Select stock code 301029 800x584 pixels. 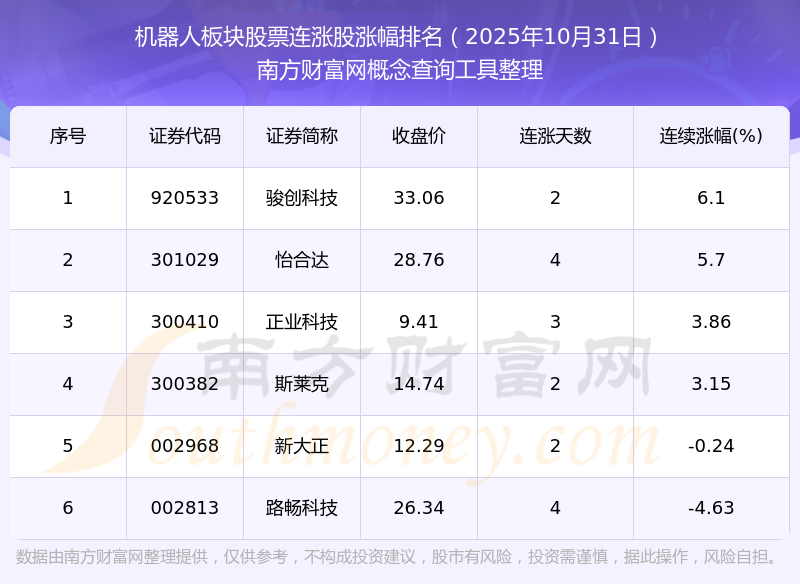[185, 260]
